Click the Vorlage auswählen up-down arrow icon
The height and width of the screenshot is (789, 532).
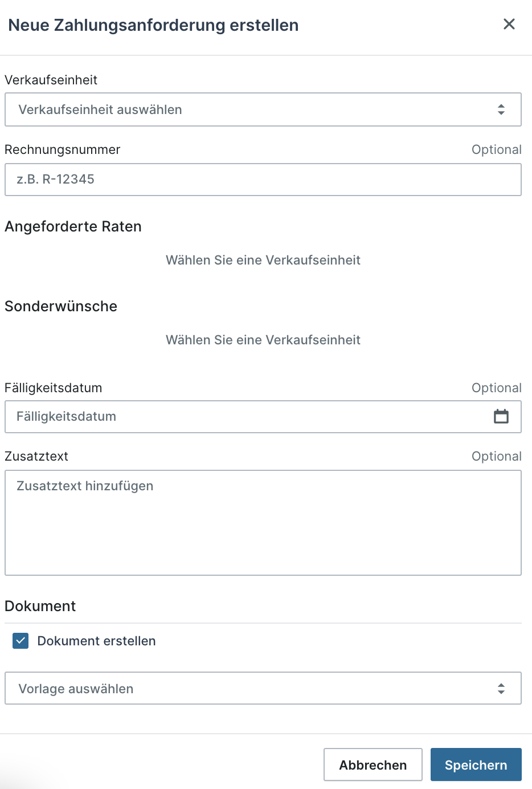[x=501, y=689]
